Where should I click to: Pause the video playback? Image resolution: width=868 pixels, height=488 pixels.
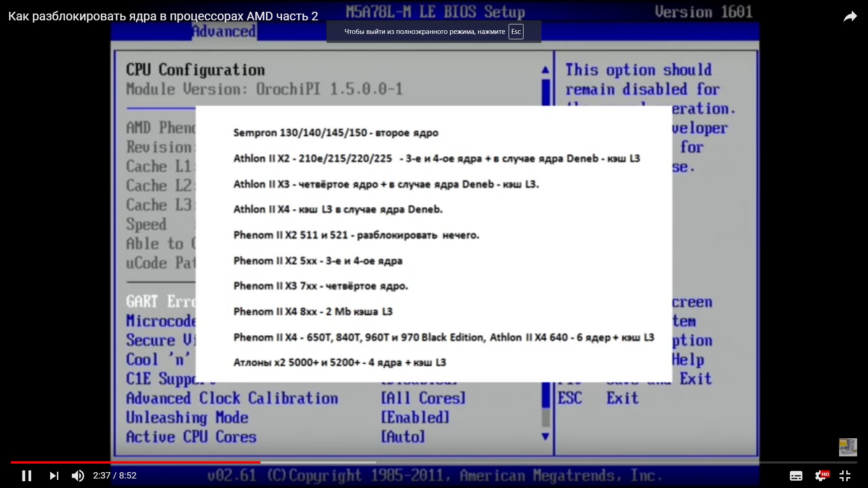coord(27,475)
